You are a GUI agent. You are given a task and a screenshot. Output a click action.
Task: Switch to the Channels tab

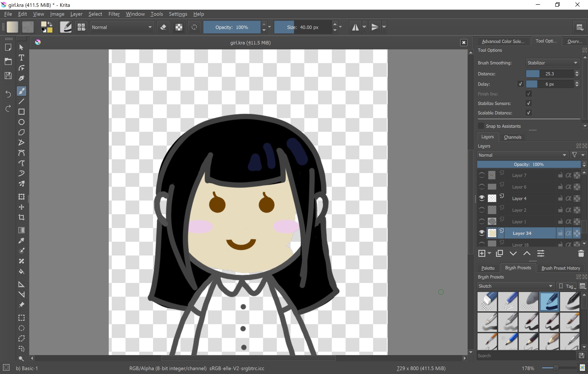[512, 137]
